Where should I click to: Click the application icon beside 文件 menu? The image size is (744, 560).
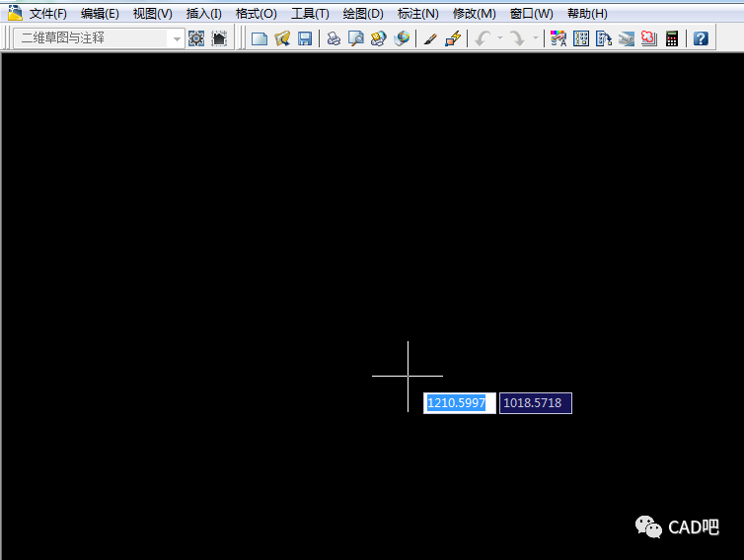15,13
